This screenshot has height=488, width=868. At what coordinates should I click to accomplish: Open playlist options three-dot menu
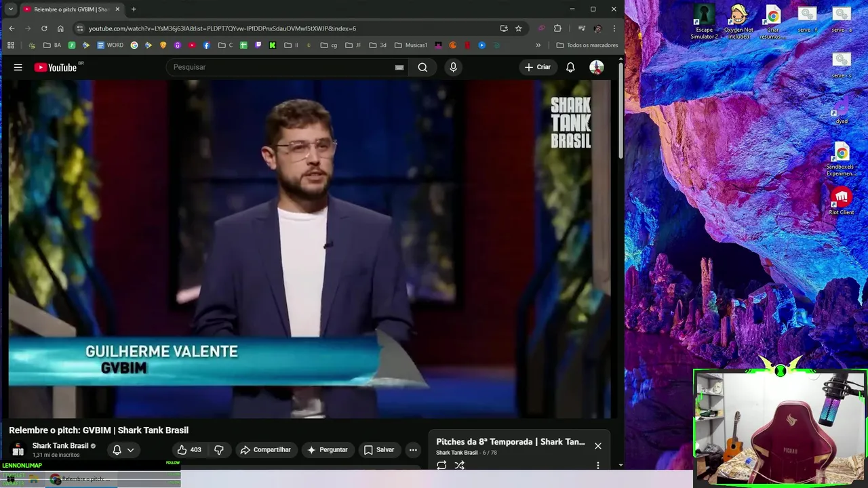(x=597, y=465)
